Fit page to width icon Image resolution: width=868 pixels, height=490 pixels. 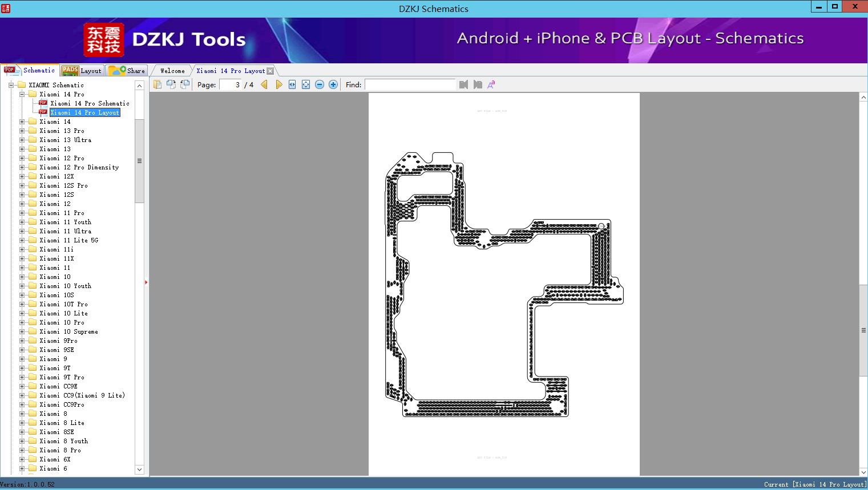pos(292,84)
